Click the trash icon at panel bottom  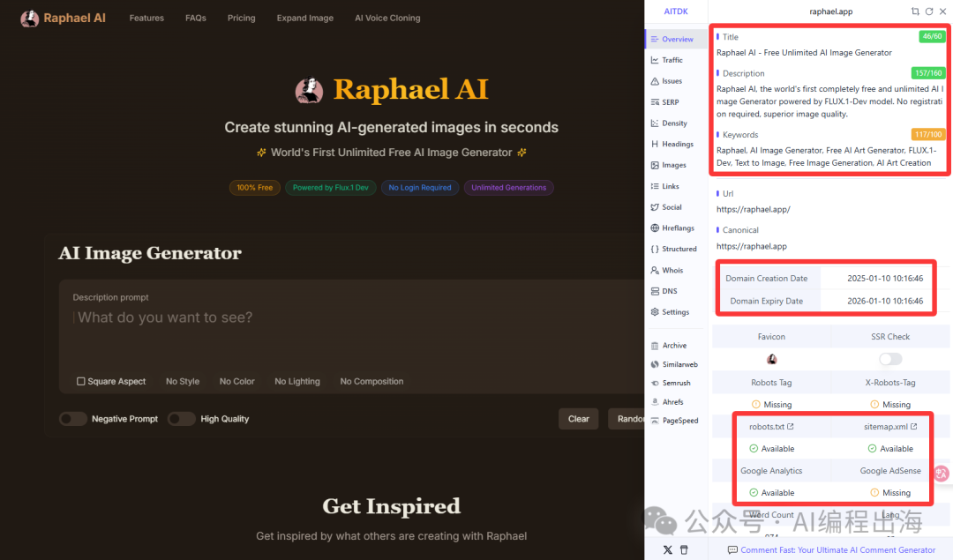pos(684,549)
